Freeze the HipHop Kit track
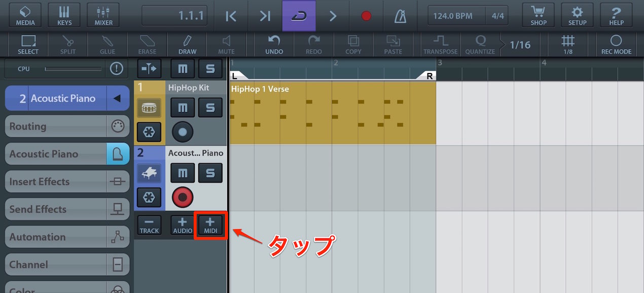Image resolution: width=644 pixels, height=293 pixels. (149, 132)
